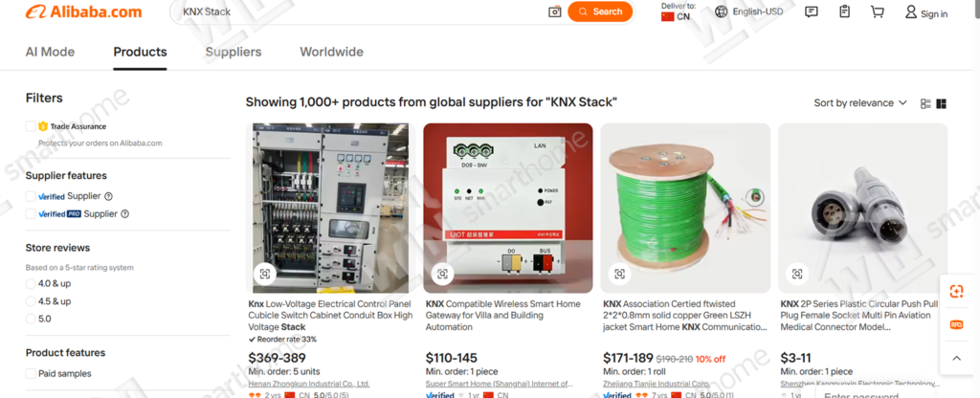Image resolution: width=980 pixels, height=398 pixels.
Task: Open image search camera icon
Action: pyautogui.click(x=554, y=11)
